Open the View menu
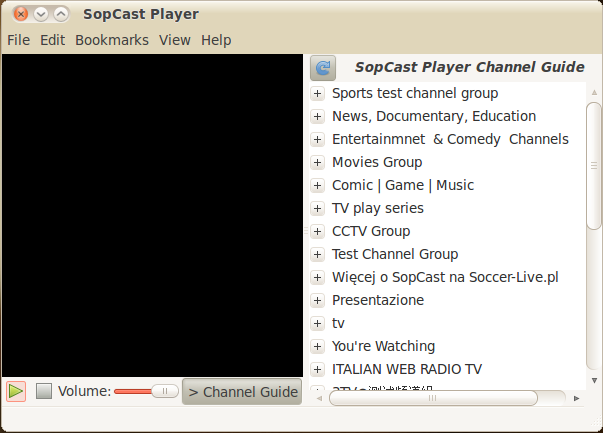 point(174,40)
